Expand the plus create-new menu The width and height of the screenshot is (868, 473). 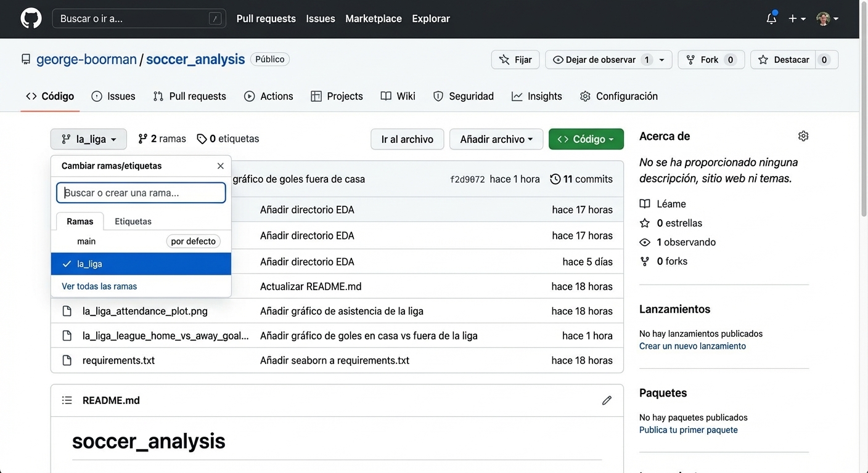click(x=796, y=18)
